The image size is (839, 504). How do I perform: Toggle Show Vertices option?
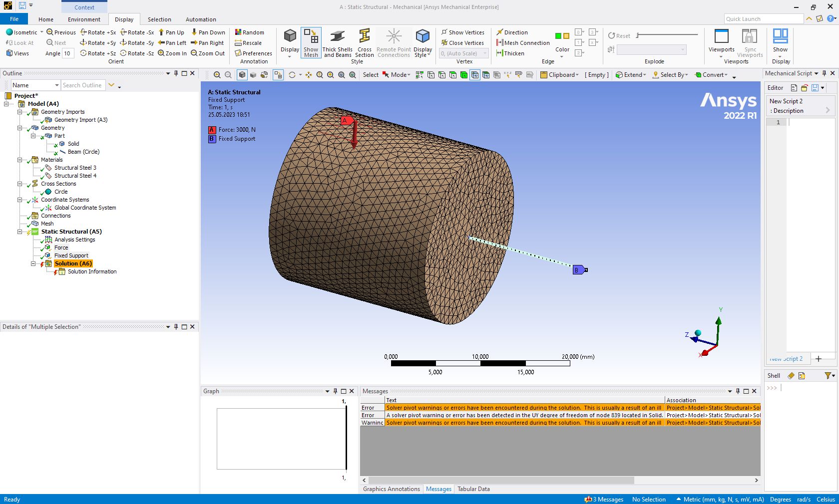[x=462, y=32]
